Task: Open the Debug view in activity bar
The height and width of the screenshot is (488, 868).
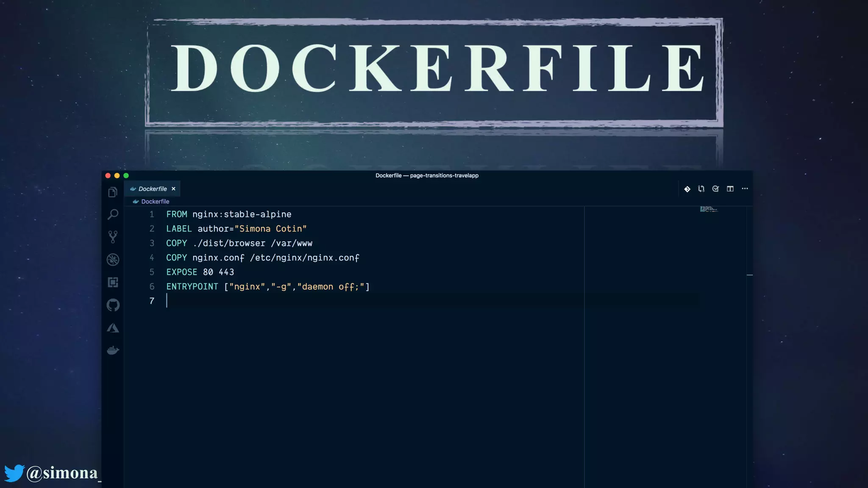Action: (x=113, y=259)
